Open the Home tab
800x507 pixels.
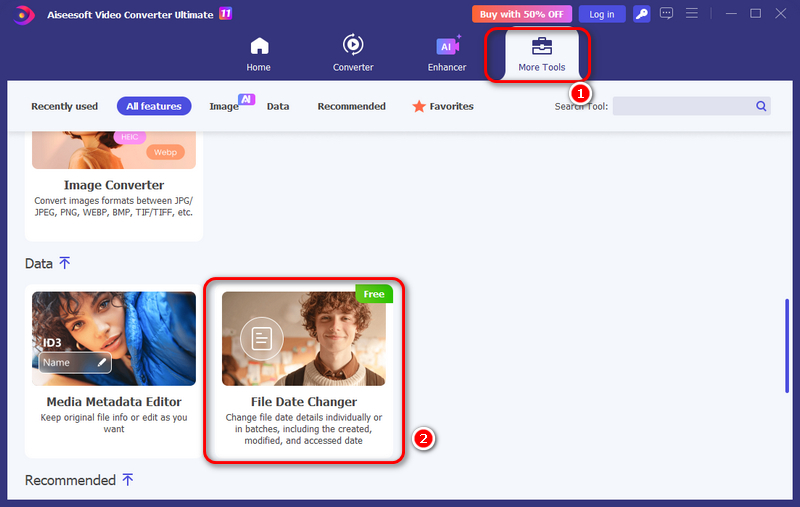tap(259, 54)
